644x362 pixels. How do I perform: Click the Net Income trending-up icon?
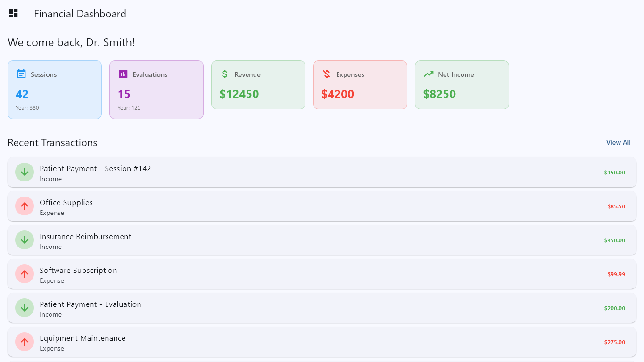tap(429, 74)
